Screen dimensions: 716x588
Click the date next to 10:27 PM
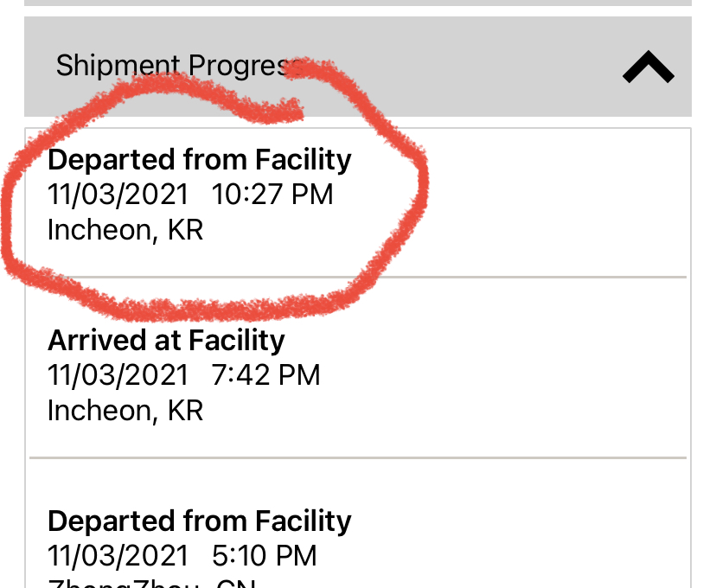(118, 195)
